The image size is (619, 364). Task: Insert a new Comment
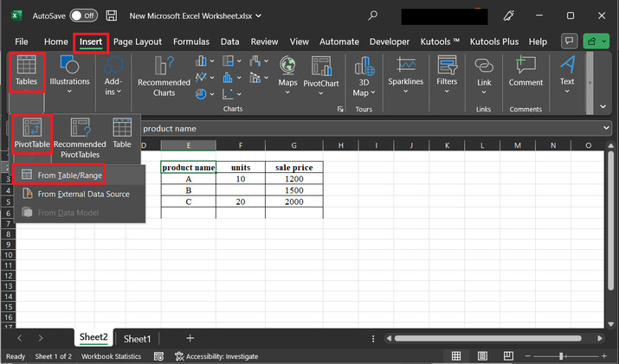coord(525,72)
